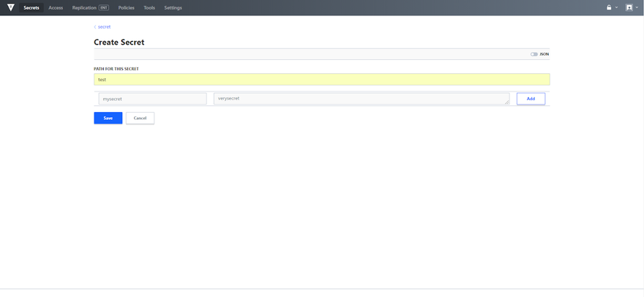Expand the chevron next to lock icon
The width and height of the screenshot is (644, 297).
coord(616,7)
